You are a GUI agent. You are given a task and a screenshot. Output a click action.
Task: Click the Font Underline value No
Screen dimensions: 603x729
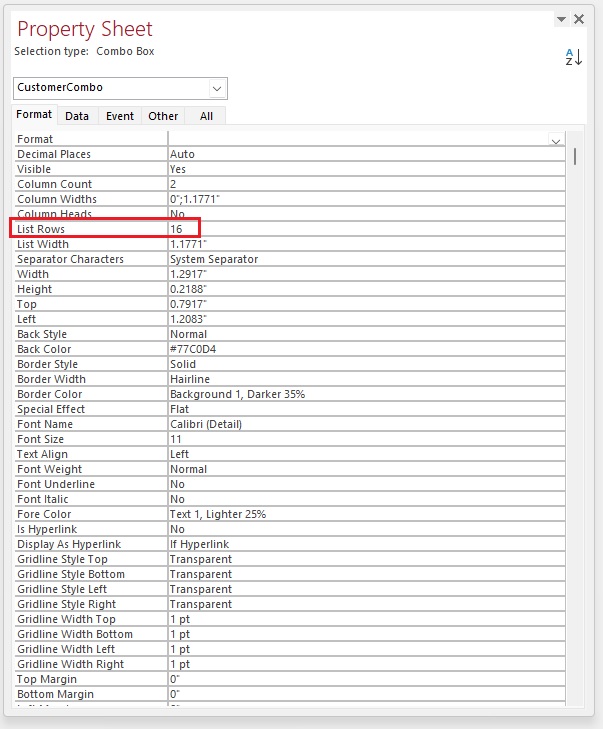(366, 484)
